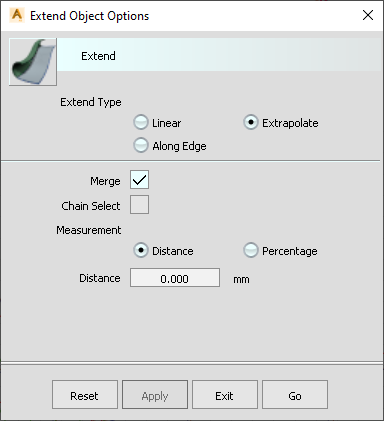This screenshot has width=384, height=421.
Task: Click the Distance value input field
Action: [175, 278]
